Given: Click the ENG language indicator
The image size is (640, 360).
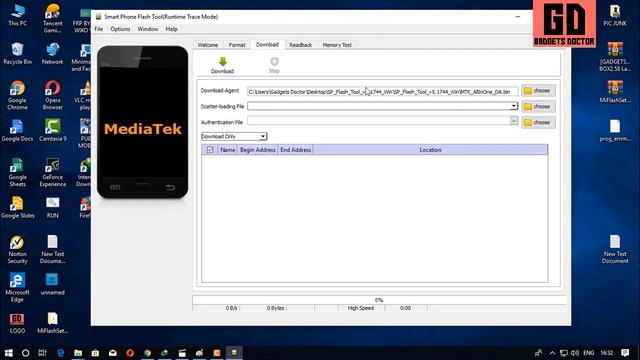Looking at the screenshot, I should 589,353.
